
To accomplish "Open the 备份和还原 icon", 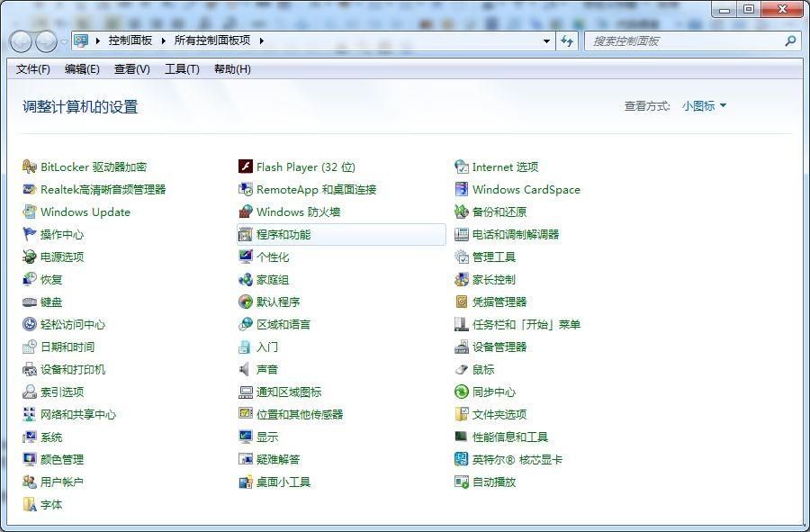I will [x=462, y=212].
